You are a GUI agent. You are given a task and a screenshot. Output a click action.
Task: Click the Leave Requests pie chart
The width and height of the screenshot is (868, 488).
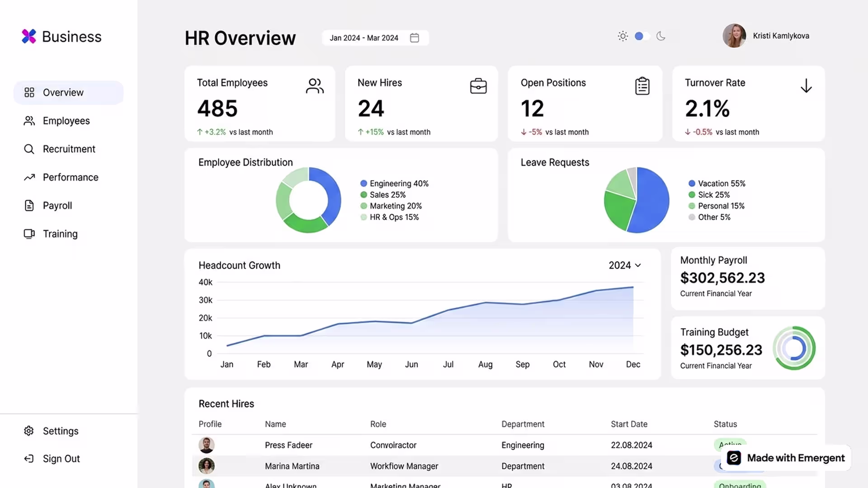[x=637, y=200]
